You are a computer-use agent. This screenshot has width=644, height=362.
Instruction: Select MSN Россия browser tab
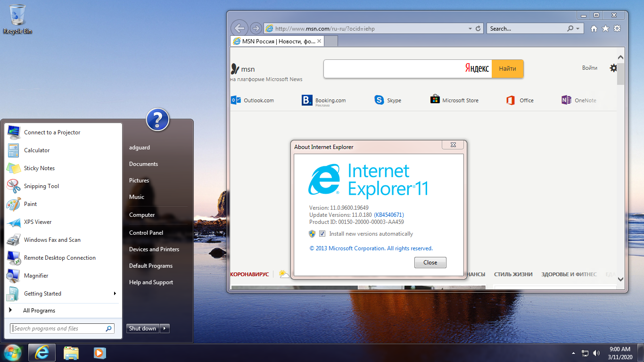click(277, 41)
